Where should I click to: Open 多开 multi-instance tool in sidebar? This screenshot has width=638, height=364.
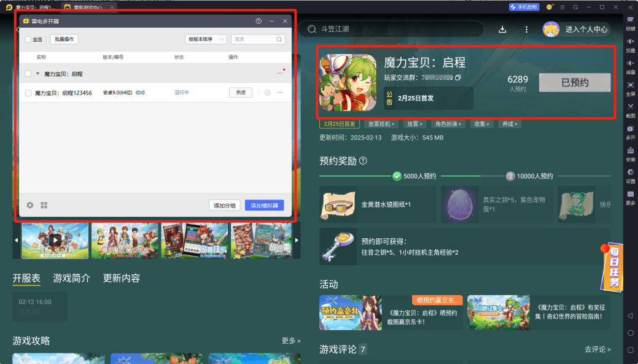coord(630,131)
